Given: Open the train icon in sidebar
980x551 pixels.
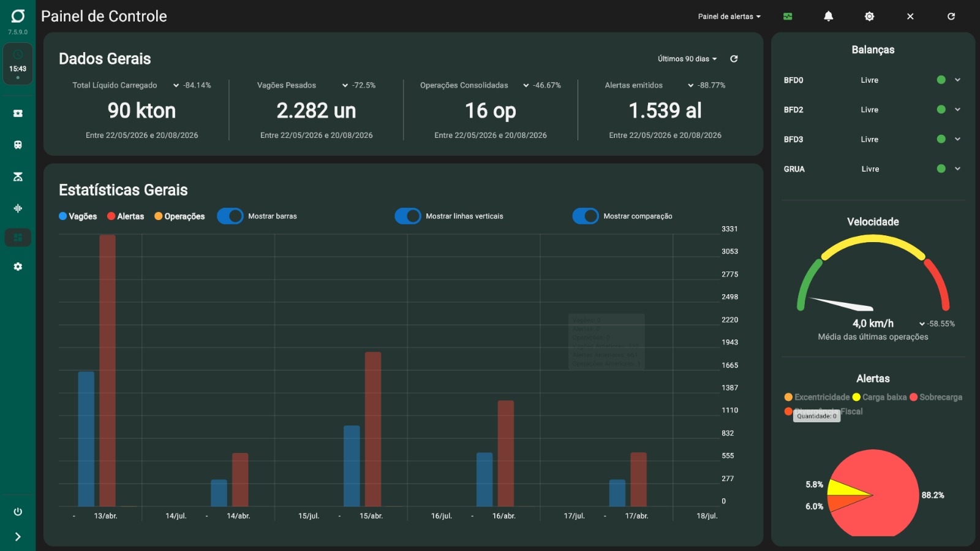Looking at the screenshot, I should 18,145.
